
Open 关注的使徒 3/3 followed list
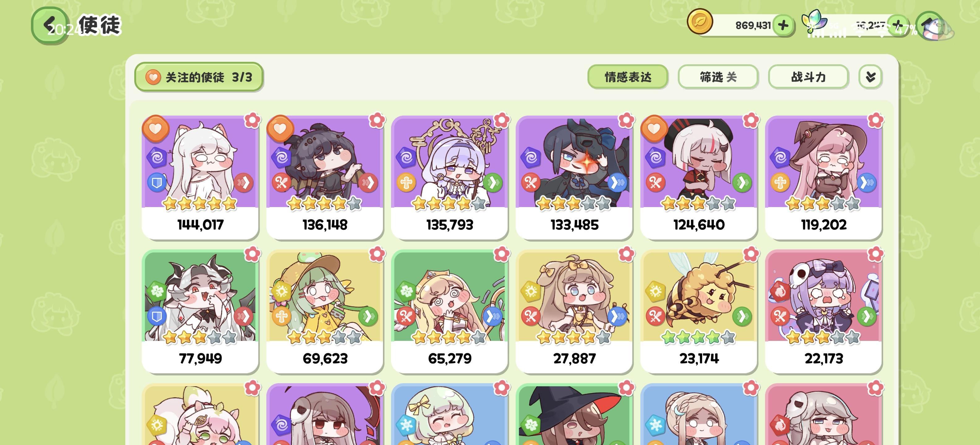pyautogui.click(x=199, y=77)
